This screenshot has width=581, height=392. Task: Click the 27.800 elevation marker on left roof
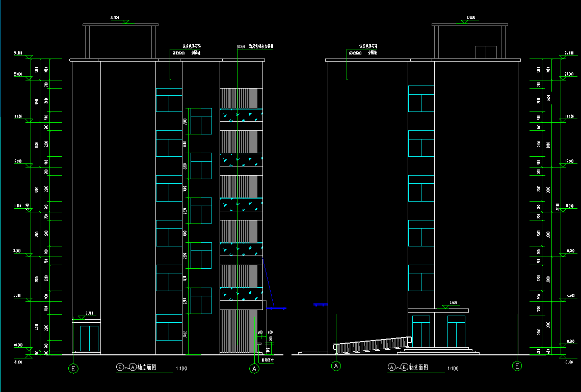(115, 18)
